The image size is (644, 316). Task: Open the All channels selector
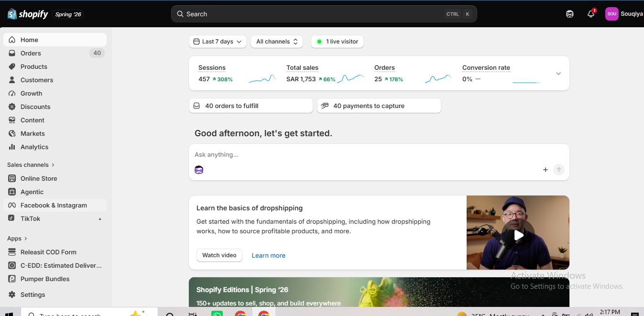(x=277, y=42)
